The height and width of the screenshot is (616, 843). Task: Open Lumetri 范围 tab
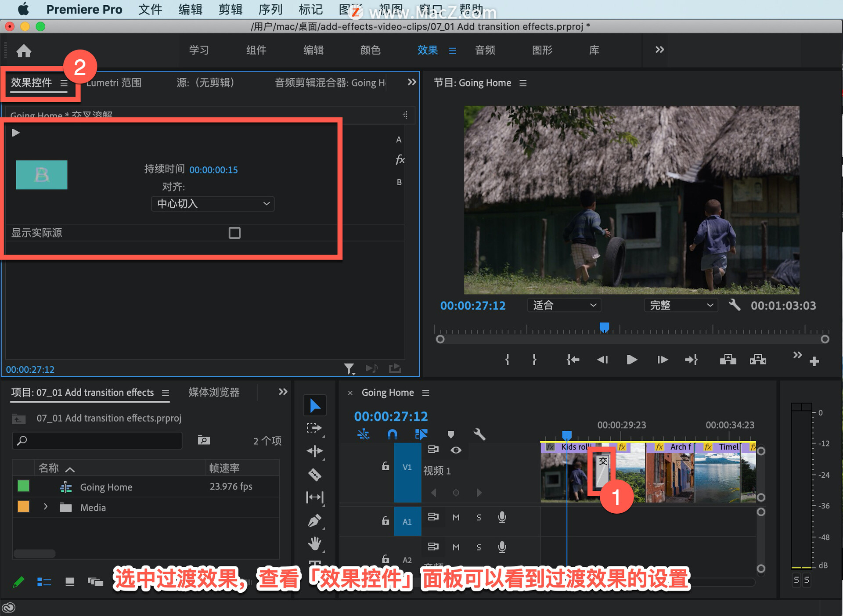click(x=114, y=83)
